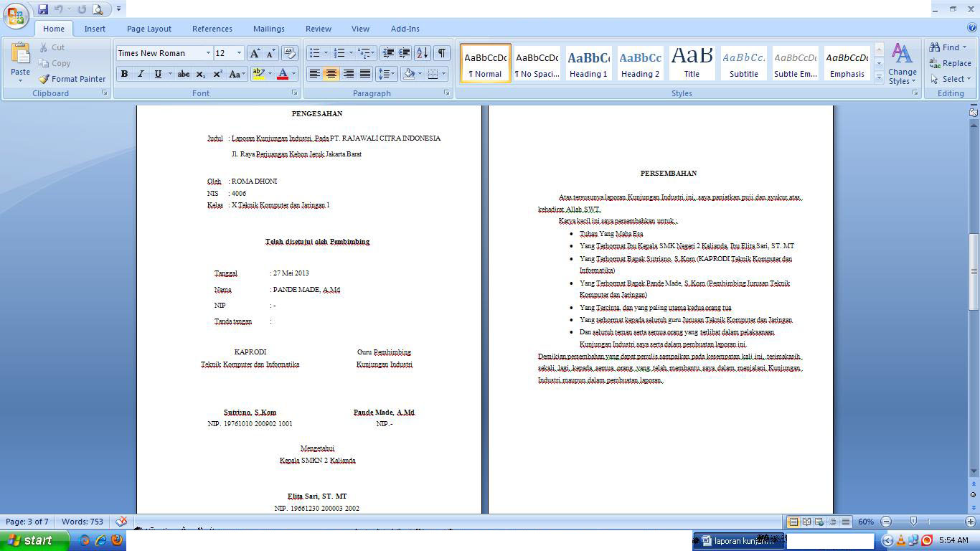Apply No Spacing style

point(537,63)
